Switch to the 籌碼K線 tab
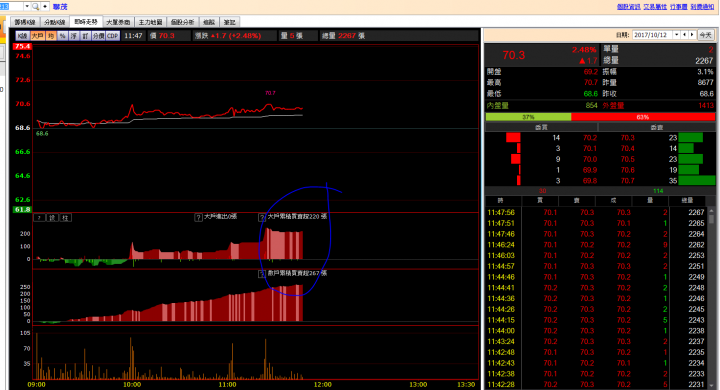 point(25,22)
